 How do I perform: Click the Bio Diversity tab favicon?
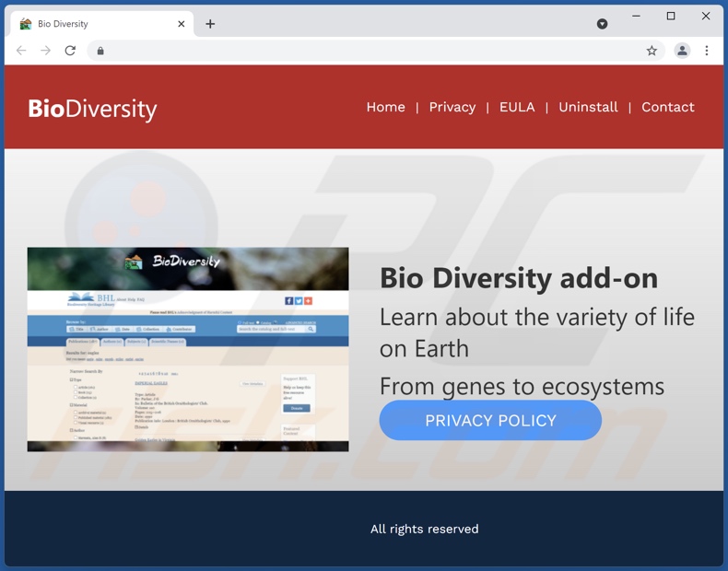tap(26, 24)
